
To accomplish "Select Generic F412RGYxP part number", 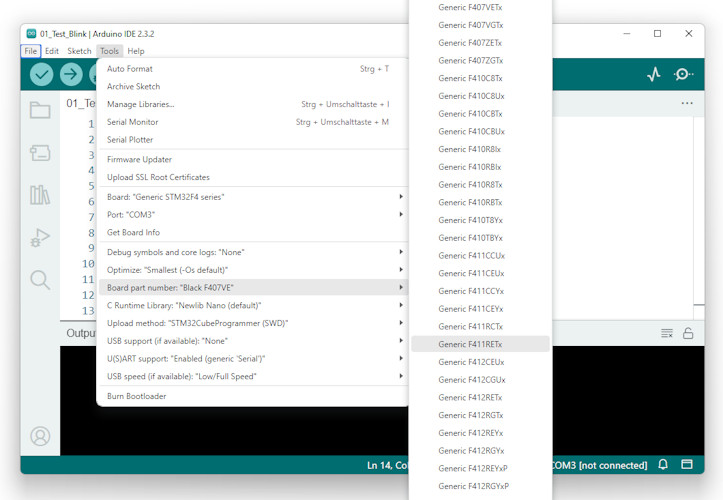I will (480, 486).
